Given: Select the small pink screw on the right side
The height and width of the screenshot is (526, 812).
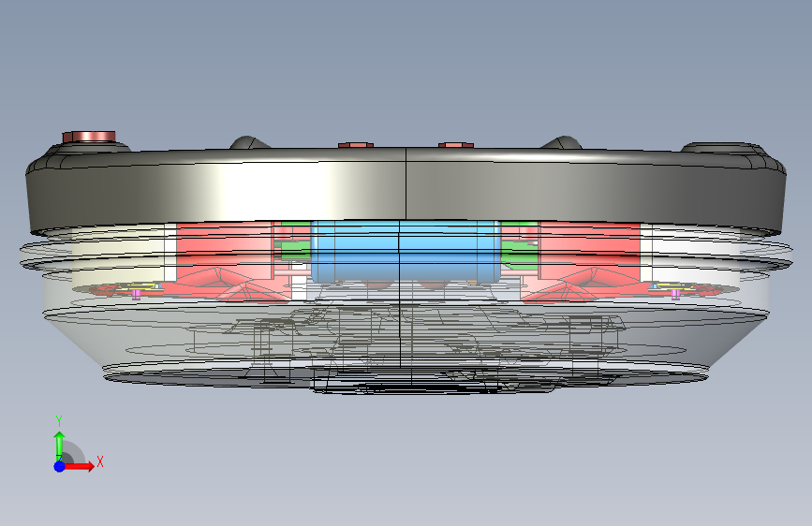Looking at the screenshot, I should tap(675, 295).
